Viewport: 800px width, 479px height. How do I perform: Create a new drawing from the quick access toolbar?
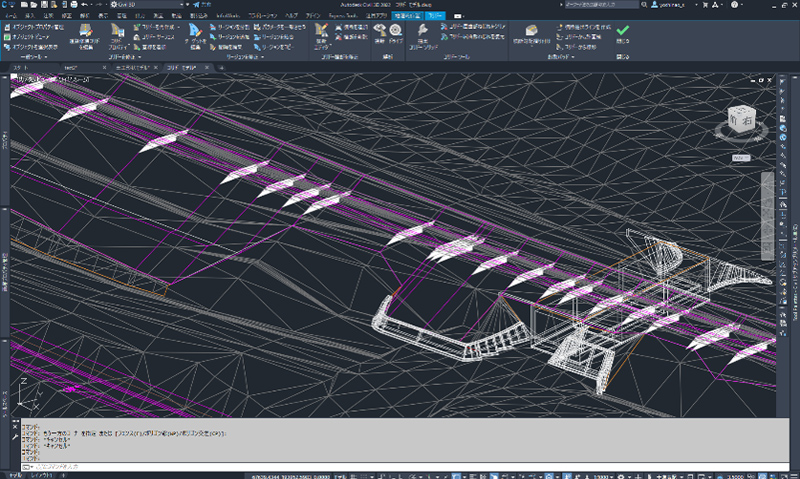24,5
